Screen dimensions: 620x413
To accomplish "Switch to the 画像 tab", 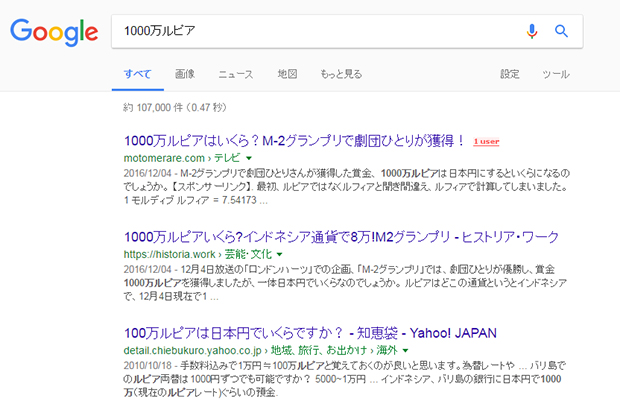I will pyautogui.click(x=185, y=74).
